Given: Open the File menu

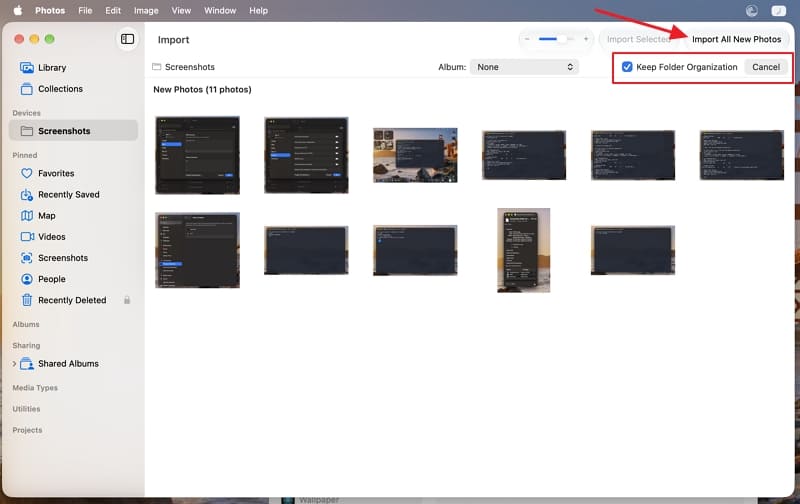Looking at the screenshot, I should tap(85, 10).
